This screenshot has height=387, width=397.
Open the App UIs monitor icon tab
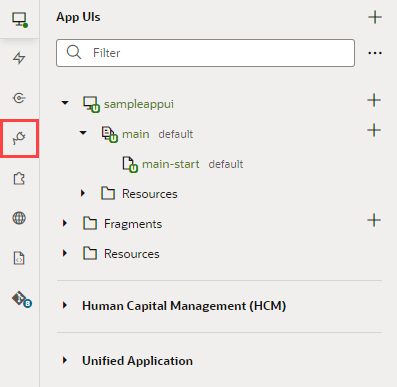point(20,19)
